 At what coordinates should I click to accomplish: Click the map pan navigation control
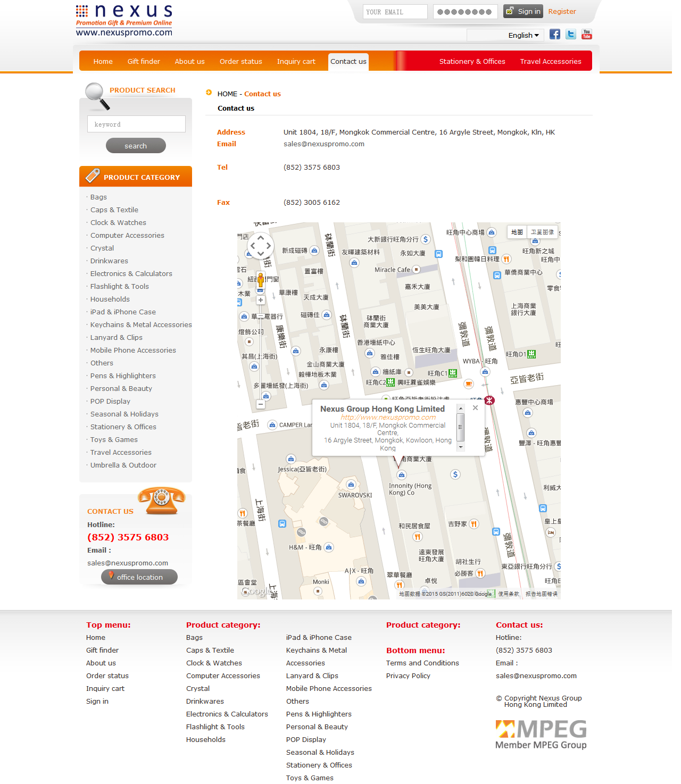pos(261,246)
